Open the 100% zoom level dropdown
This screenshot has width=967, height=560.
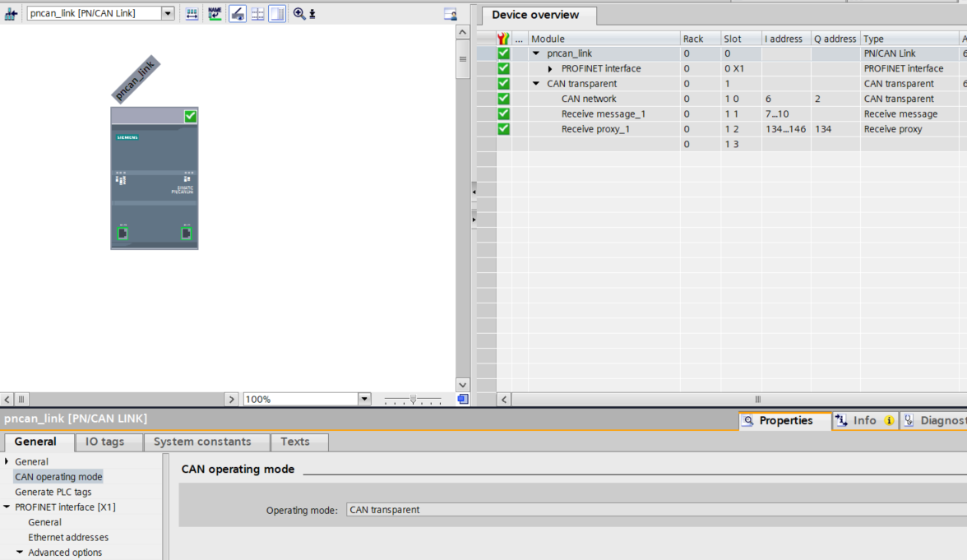[364, 399]
